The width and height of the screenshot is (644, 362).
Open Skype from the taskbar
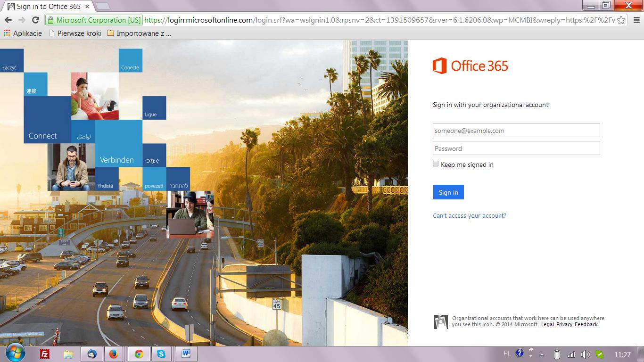[161, 354]
